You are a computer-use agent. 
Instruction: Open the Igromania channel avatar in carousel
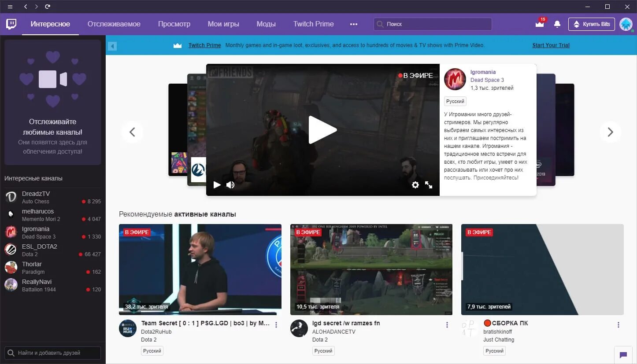pyautogui.click(x=455, y=79)
